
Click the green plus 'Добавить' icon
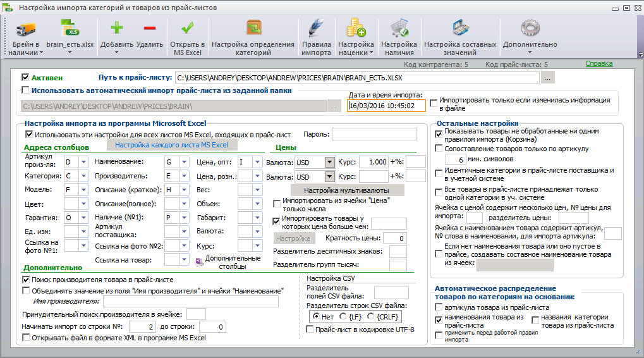(x=117, y=28)
